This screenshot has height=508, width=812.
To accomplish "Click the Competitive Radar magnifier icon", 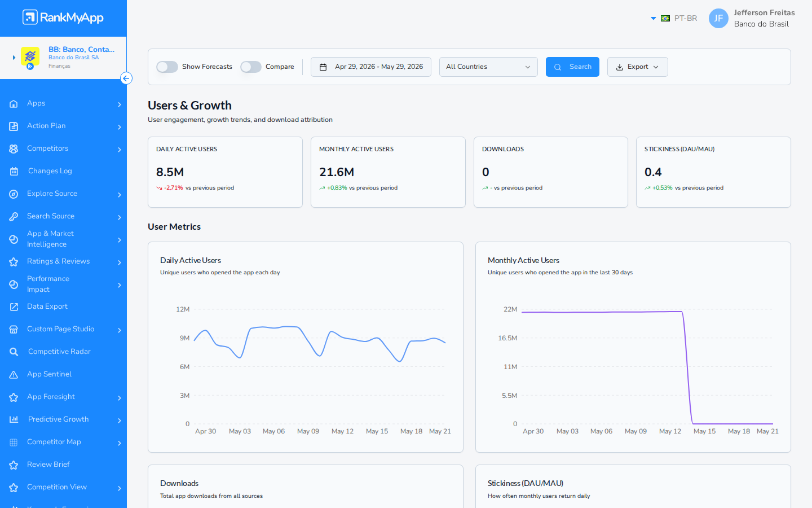I will [14, 352].
